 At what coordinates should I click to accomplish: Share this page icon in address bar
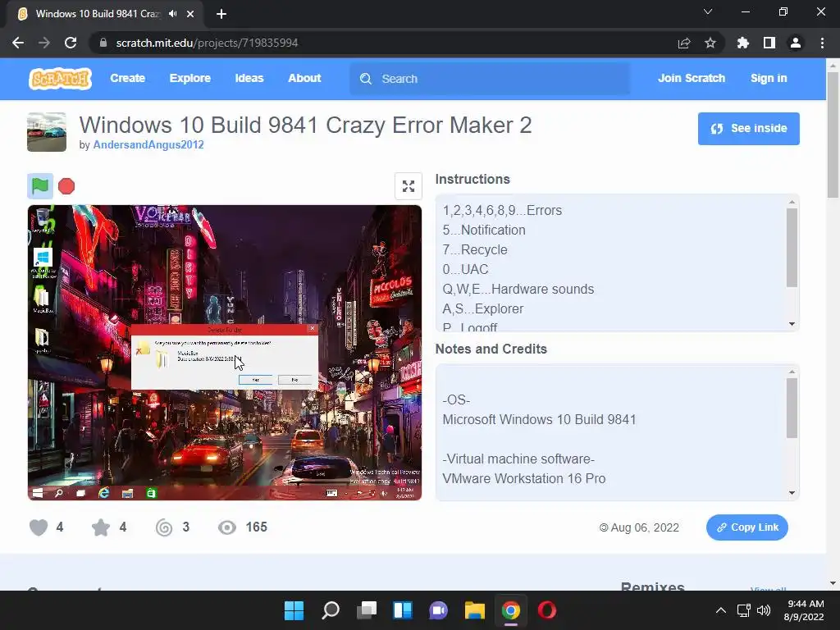pyautogui.click(x=683, y=43)
